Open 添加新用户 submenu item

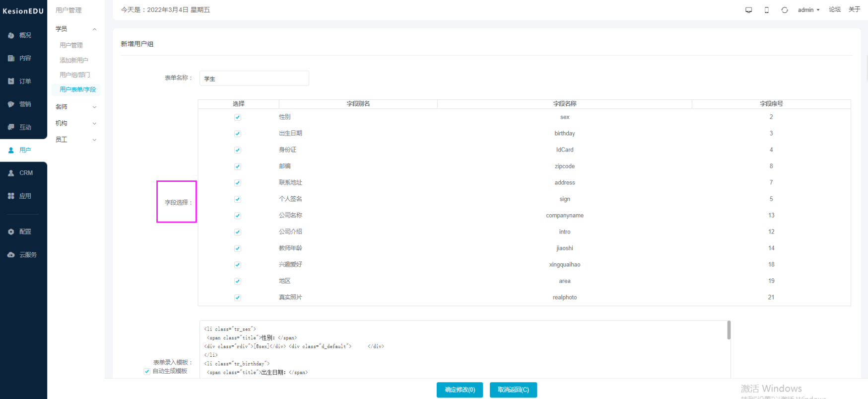tap(74, 60)
